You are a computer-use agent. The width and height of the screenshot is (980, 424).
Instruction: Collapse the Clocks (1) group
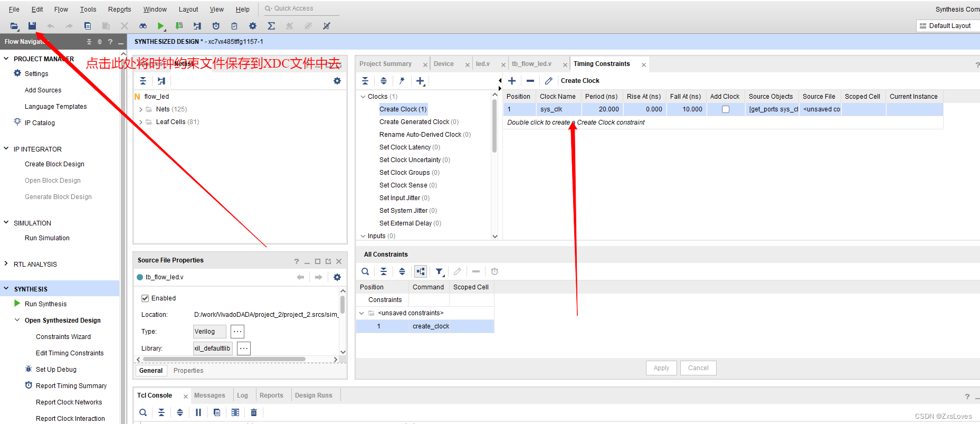pyautogui.click(x=363, y=97)
